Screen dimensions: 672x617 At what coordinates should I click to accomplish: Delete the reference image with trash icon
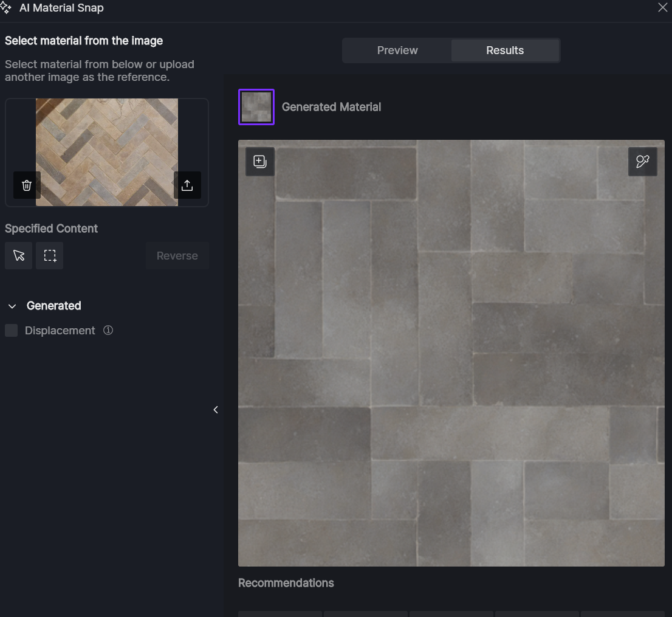click(x=27, y=185)
